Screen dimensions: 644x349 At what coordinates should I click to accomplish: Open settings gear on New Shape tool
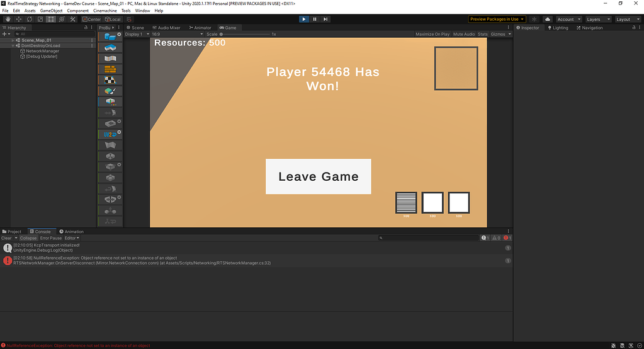tap(119, 35)
